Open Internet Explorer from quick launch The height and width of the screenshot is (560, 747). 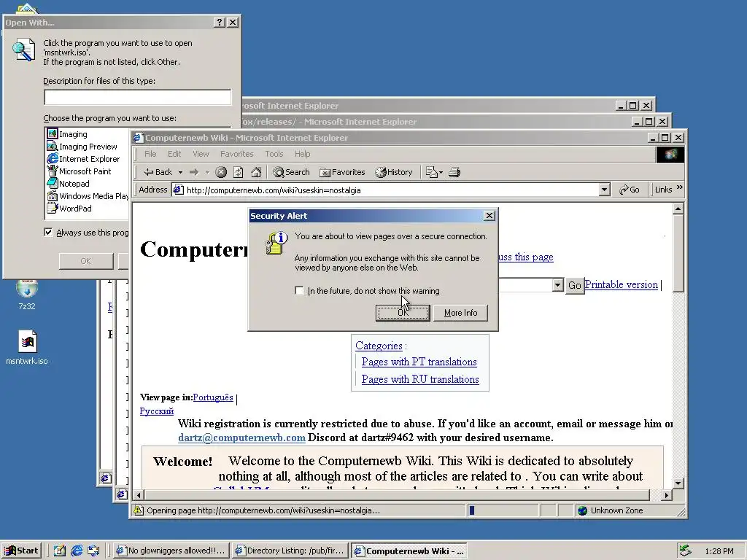(x=76, y=551)
